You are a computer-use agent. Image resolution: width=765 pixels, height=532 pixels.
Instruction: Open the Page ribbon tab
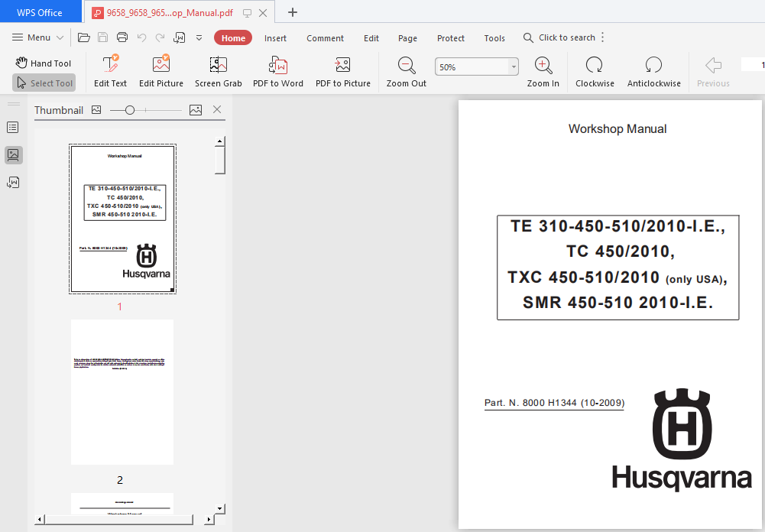[x=407, y=38]
